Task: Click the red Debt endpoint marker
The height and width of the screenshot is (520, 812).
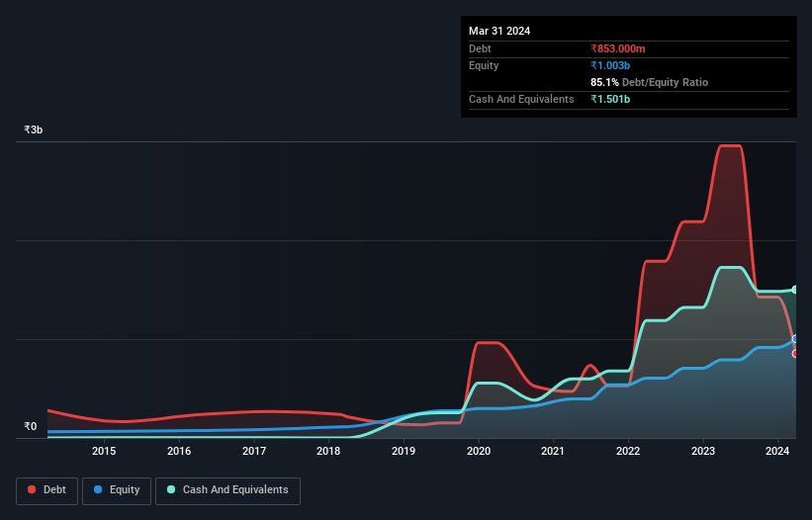Action: [795, 353]
